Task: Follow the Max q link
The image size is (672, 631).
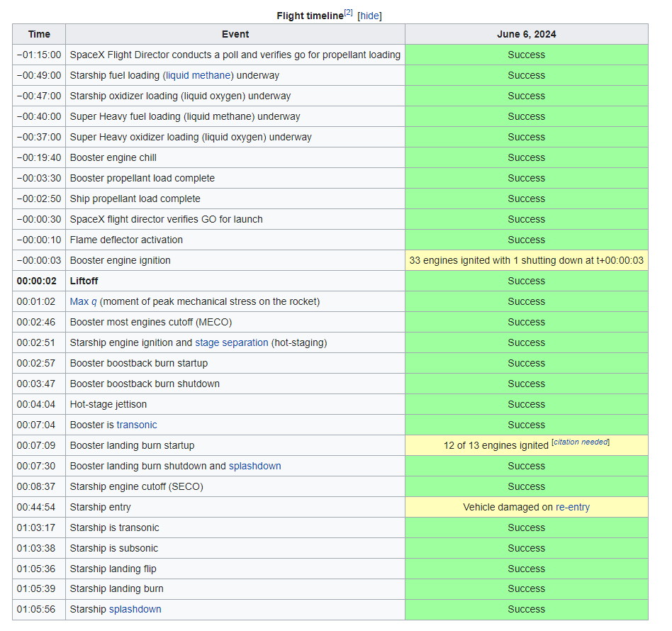Action: (83, 301)
